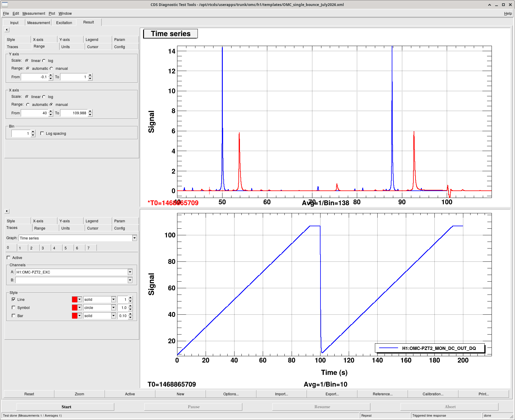Collapse the lower options panel arrow
Viewport: 515px width, 420px height.
pyautogui.click(x=7, y=211)
